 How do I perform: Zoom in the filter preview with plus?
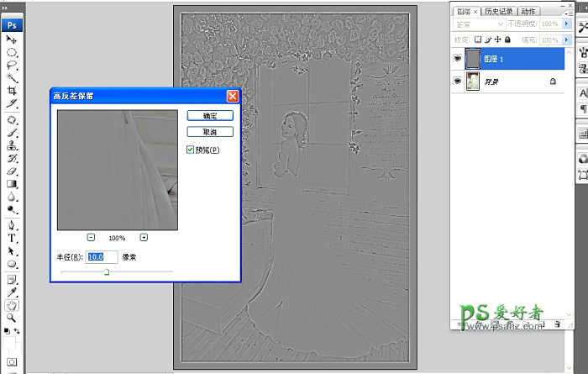click(144, 238)
